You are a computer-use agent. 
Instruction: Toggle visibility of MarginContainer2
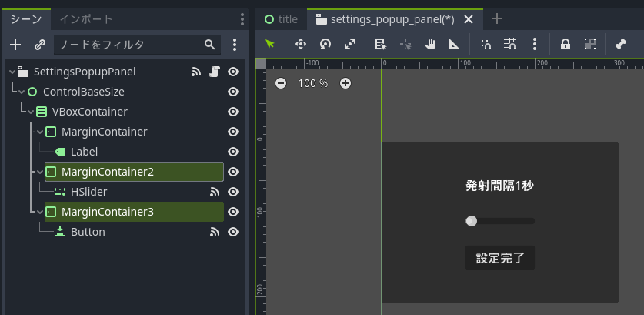233,172
